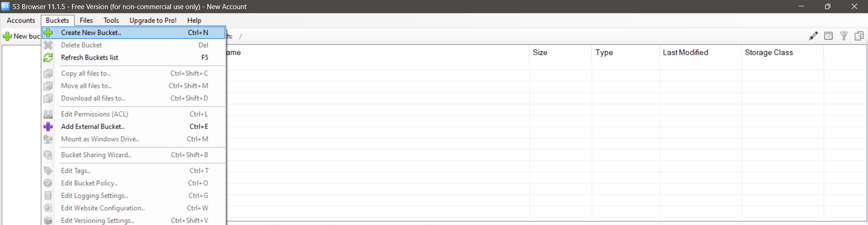Click the green plus Create New Bucket icon
Viewport: 868px width, 225px height.
tap(48, 33)
